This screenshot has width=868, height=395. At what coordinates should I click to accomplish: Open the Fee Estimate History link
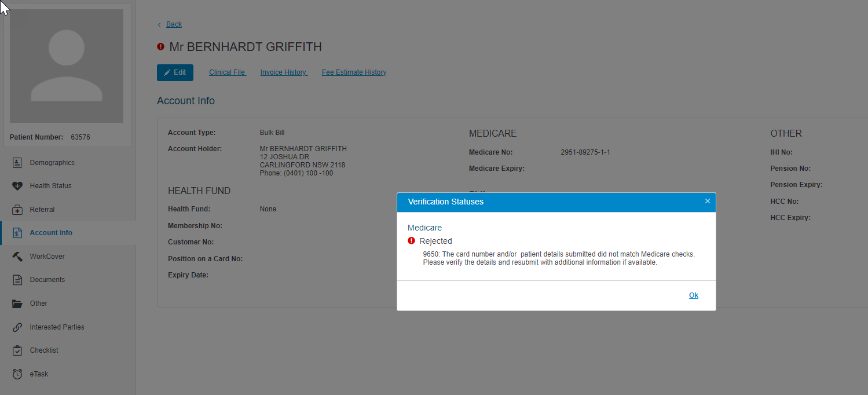pos(354,72)
